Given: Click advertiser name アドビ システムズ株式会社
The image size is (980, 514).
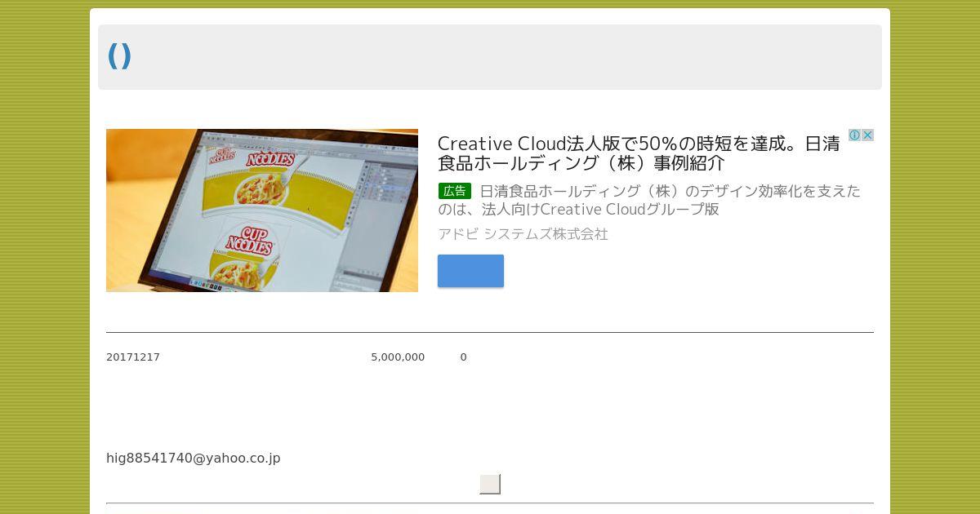Looking at the screenshot, I should coord(523,234).
